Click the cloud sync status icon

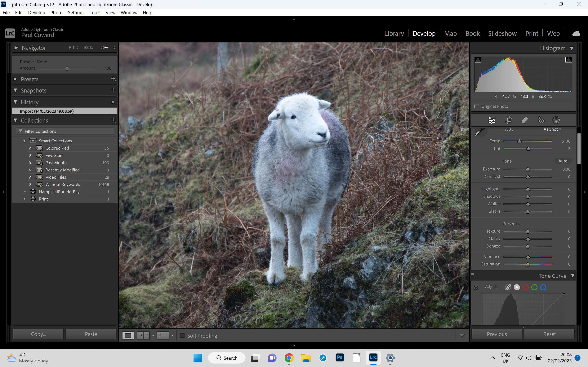[x=576, y=33]
